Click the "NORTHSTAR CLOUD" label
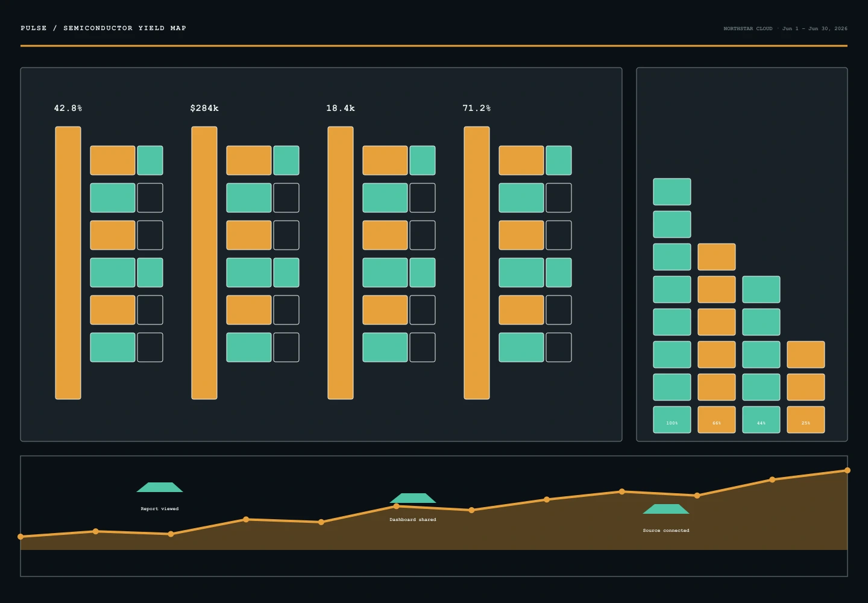 click(748, 29)
